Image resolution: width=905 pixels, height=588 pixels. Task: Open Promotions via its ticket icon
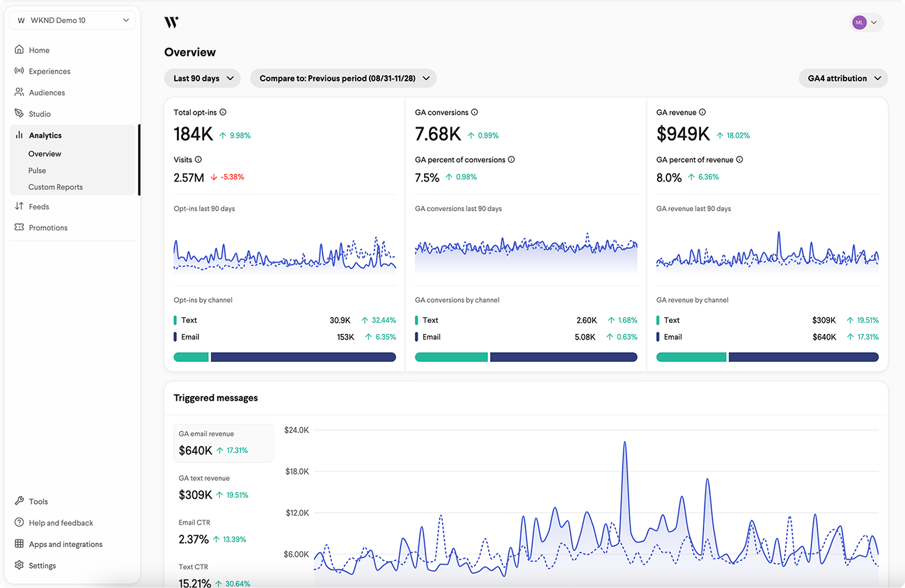pyautogui.click(x=19, y=228)
